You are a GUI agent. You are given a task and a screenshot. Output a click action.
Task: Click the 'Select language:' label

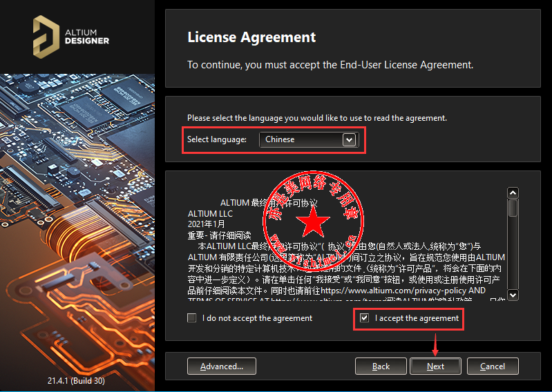coord(217,139)
